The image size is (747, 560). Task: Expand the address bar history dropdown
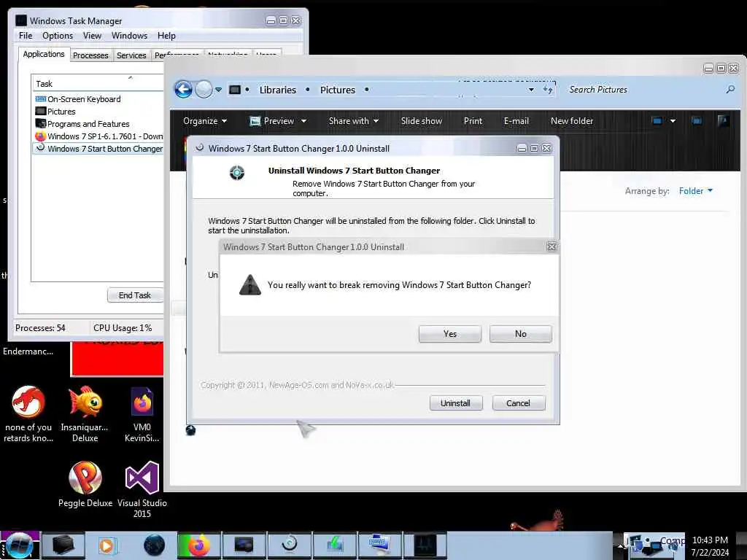(x=531, y=90)
